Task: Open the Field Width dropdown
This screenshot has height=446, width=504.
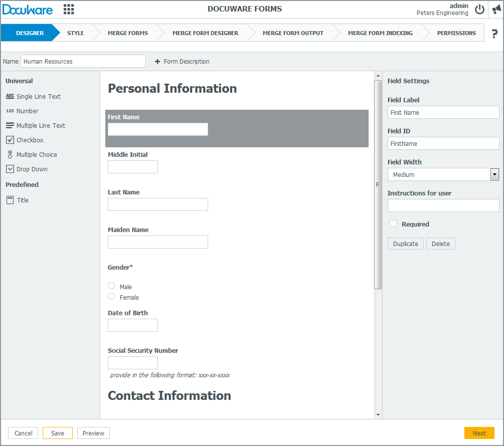Action: click(x=495, y=174)
